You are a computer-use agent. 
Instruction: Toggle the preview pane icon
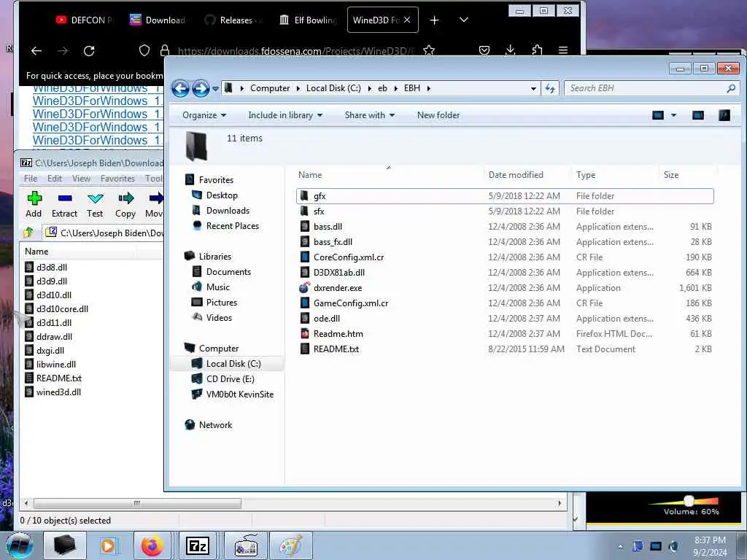click(698, 115)
